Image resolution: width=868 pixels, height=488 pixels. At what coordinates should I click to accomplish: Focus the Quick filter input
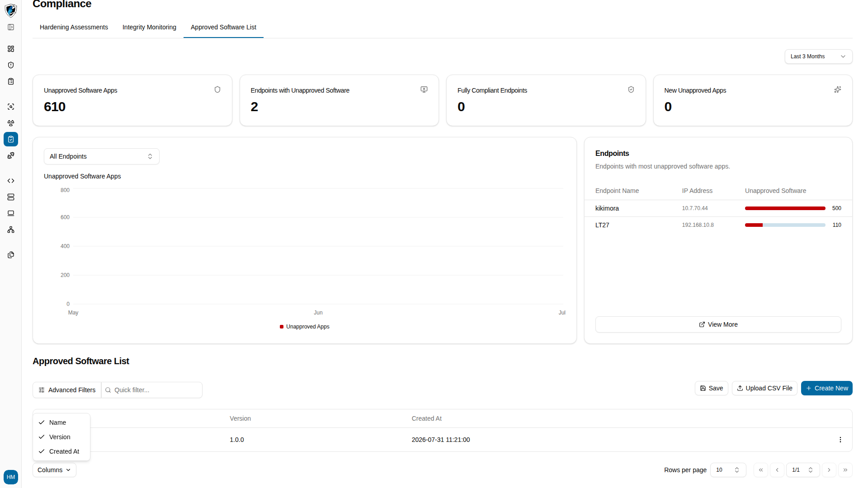coord(152,390)
